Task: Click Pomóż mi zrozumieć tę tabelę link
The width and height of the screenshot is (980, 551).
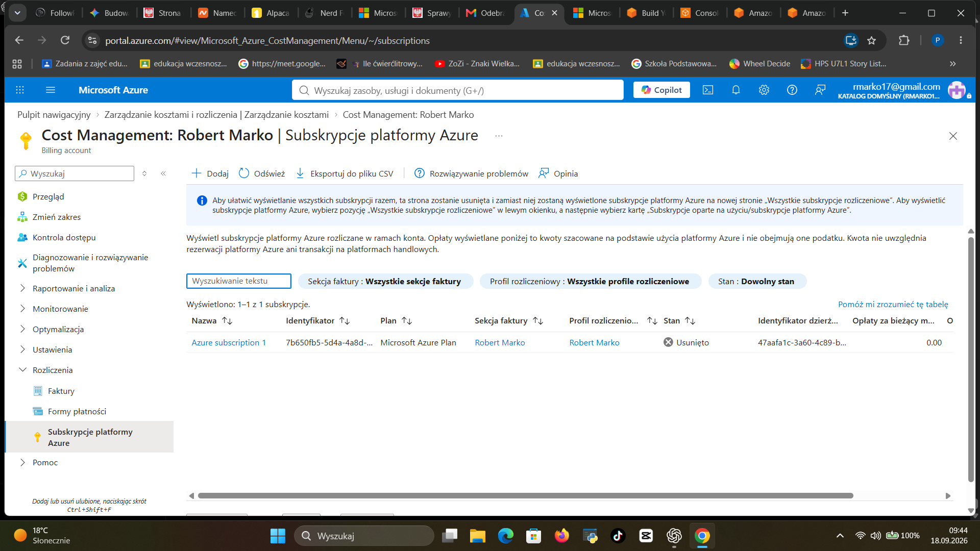Action: click(893, 304)
